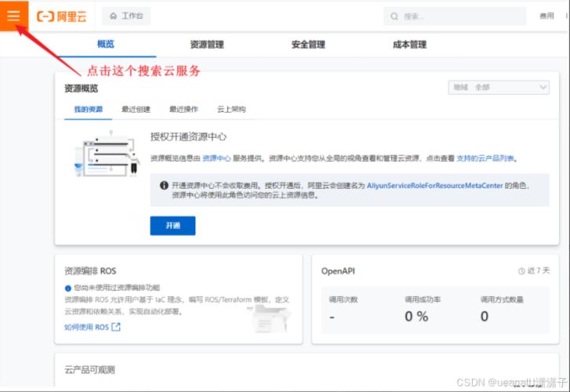
Task: Switch to the 概览 tab
Action: [106, 44]
